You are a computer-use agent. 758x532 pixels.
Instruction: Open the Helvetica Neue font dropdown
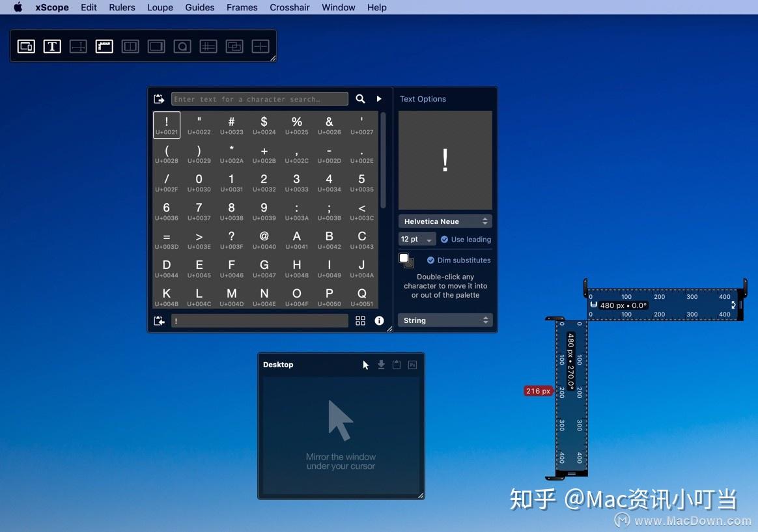pyautogui.click(x=445, y=221)
